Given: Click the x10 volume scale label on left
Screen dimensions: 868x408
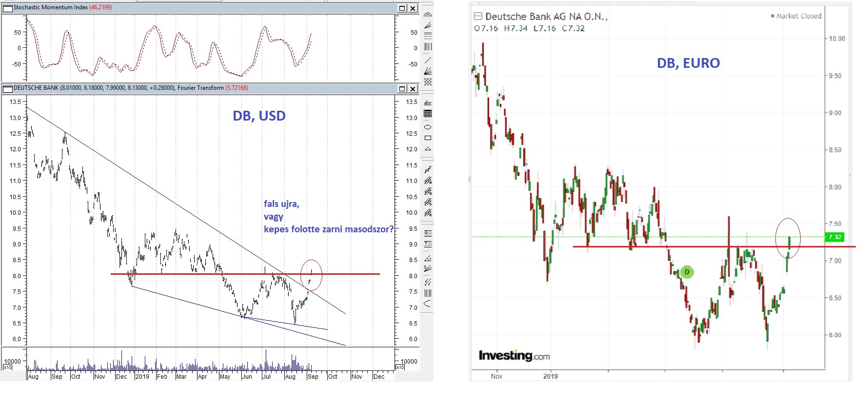Looking at the screenshot, I should (7, 367).
